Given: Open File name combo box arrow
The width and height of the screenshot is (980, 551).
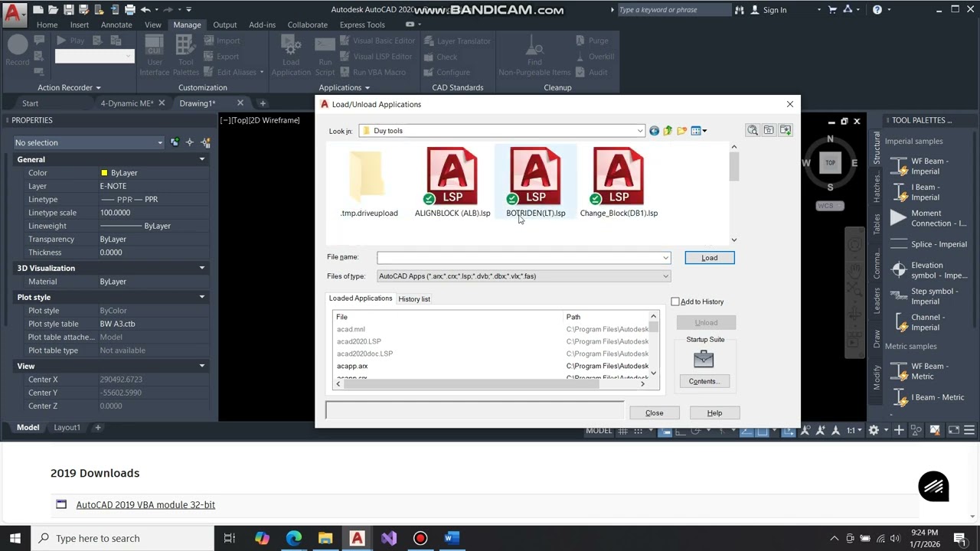Looking at the screenshot, I should [665, 257].
